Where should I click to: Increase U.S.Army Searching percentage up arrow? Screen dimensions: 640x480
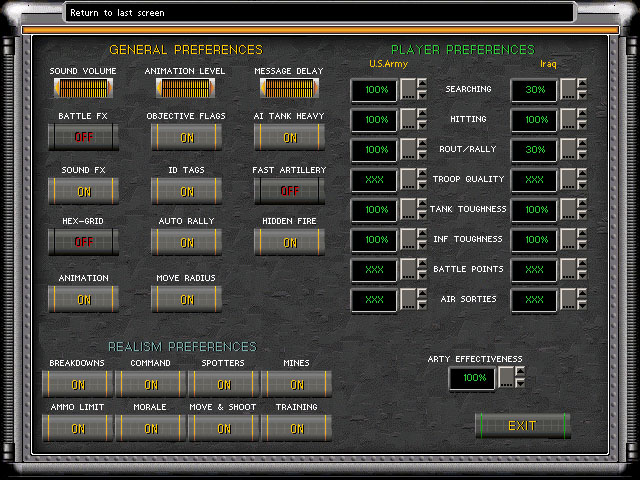click(422, 83)
